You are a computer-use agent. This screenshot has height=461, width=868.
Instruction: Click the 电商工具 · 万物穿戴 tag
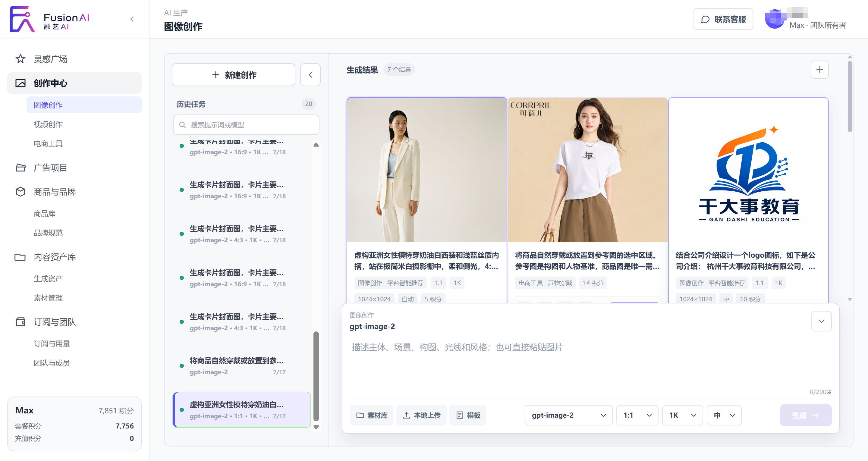click(545, 283)
